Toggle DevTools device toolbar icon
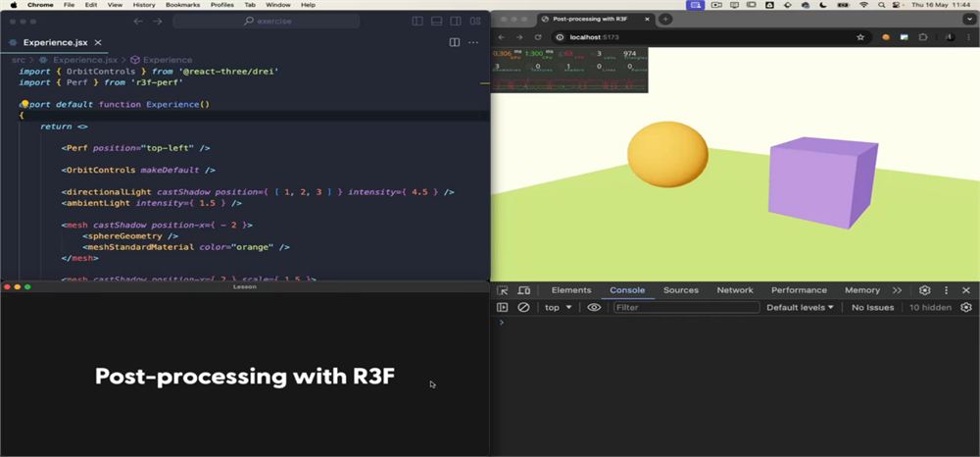This screenshot has width=980, height=457. pos(524,290)
